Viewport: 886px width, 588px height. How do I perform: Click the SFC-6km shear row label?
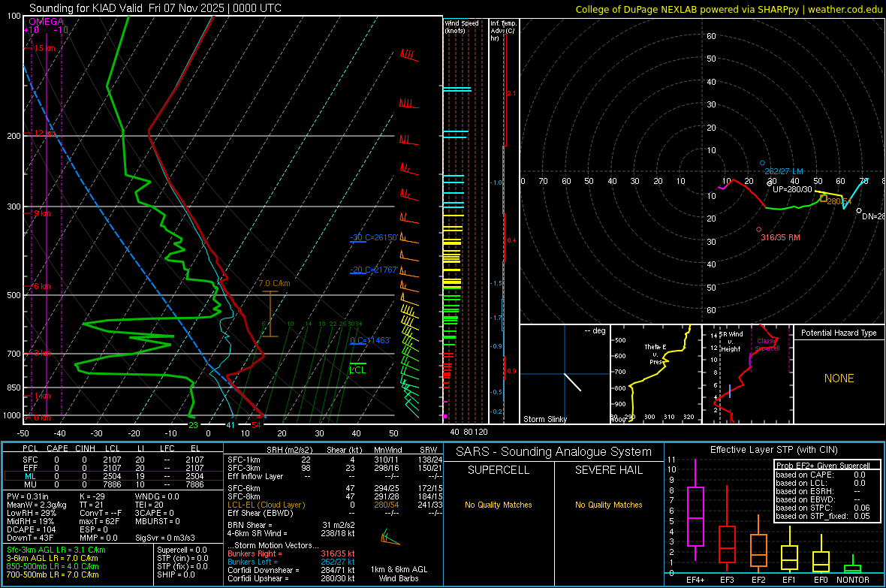[243, 488]
